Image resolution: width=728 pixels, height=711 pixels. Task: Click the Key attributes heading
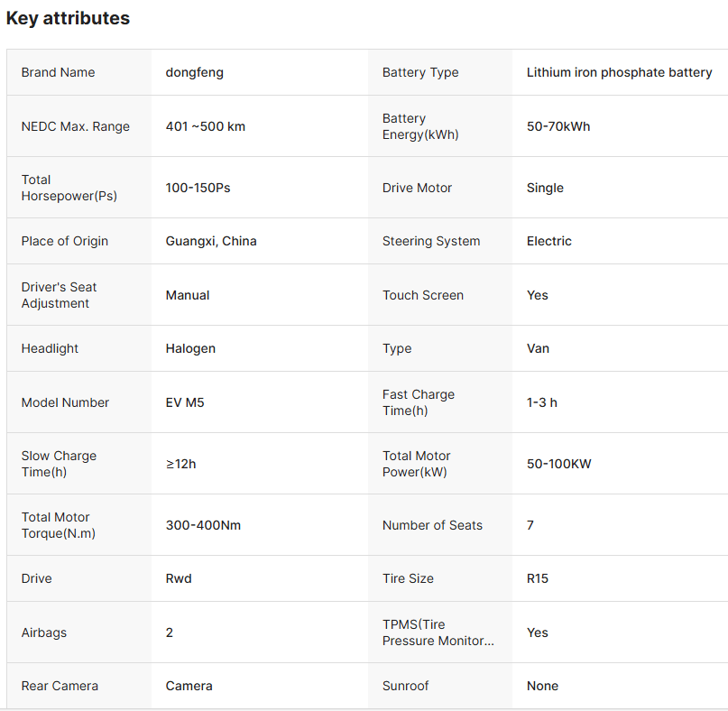(x=68, y=18)
